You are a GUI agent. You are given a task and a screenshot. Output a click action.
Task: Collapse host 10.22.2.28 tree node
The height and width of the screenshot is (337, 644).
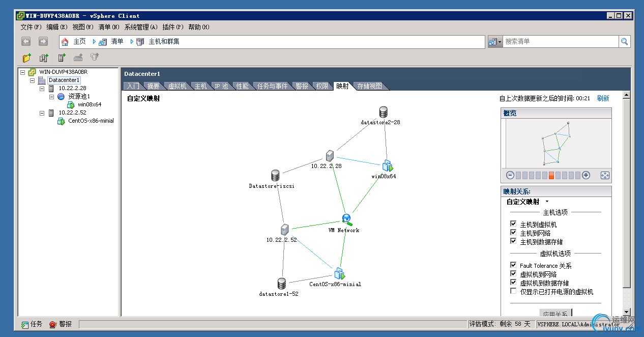(42, 89)
